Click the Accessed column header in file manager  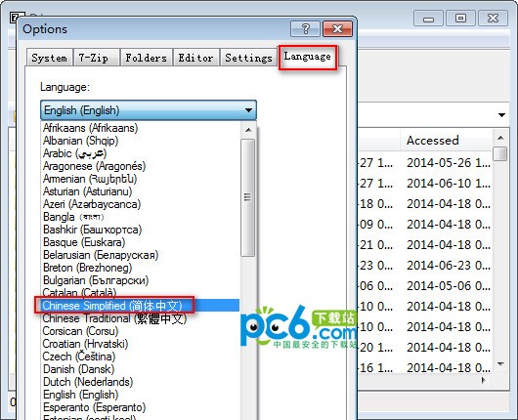click(x=446, y=141)
